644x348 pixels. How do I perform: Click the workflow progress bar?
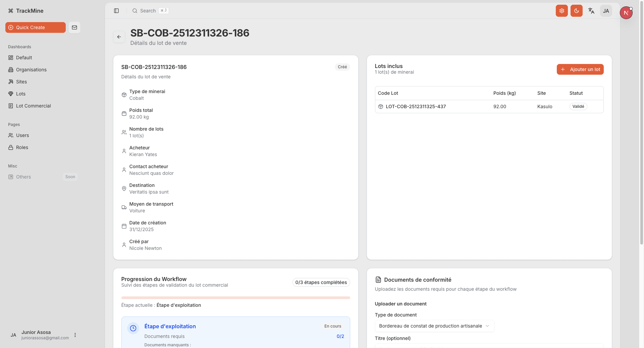pos(235,297)
